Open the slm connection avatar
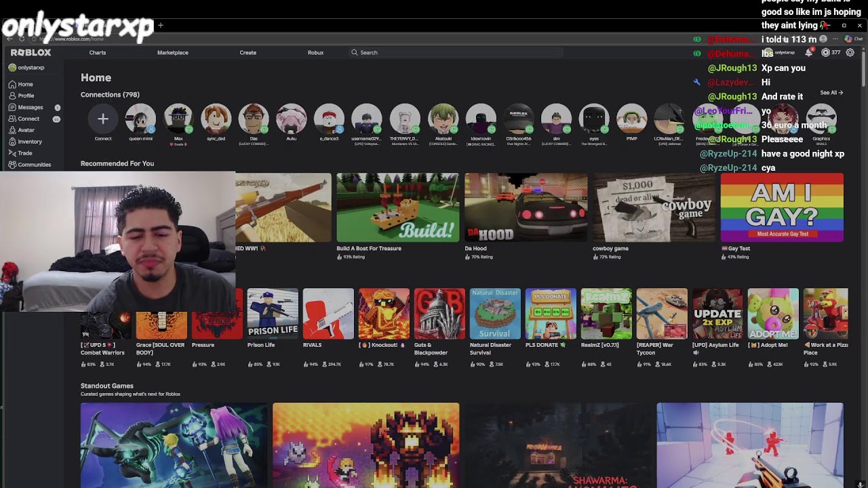The width and height of the screenshot is (868, 488). 556,119
